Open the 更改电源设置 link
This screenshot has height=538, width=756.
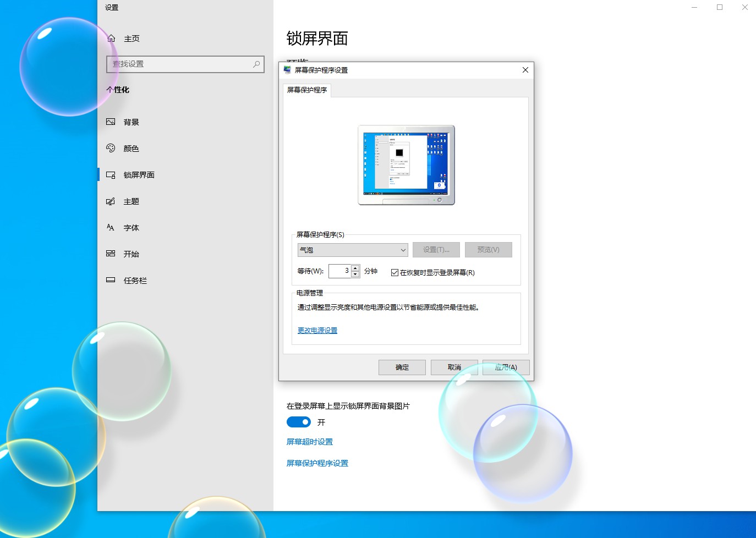tap(317, 330)
